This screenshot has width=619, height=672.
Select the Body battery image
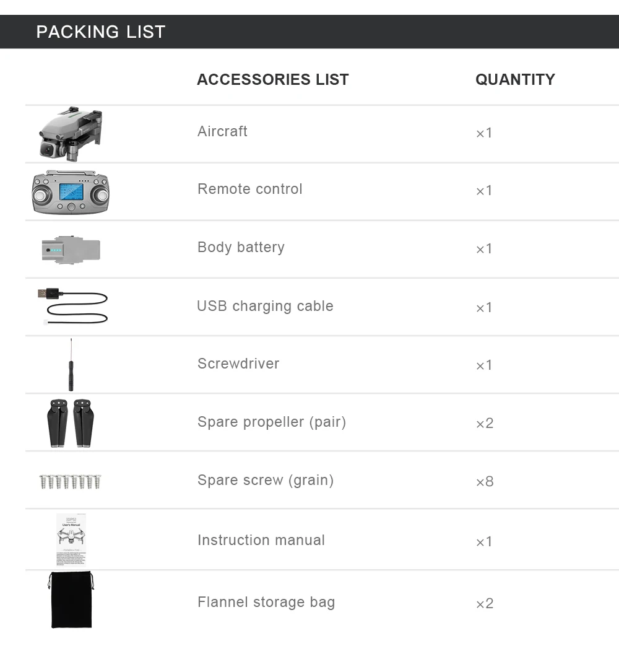coord(71,250)
